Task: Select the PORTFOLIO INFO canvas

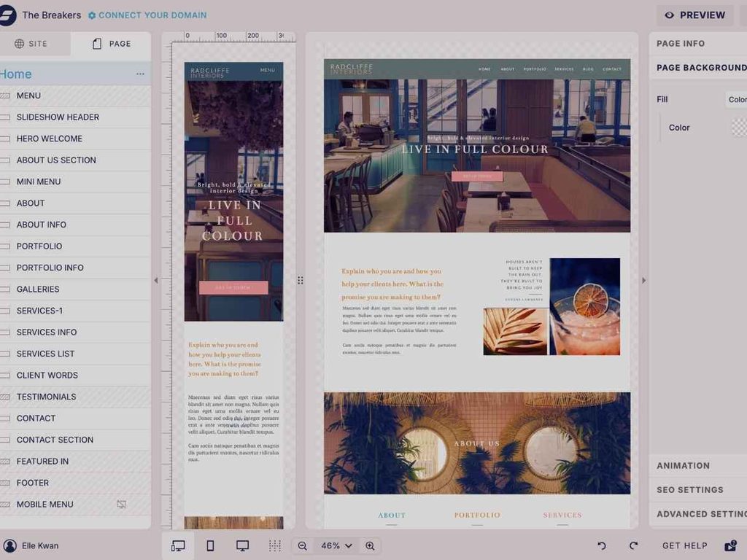Action: [75, 268]
